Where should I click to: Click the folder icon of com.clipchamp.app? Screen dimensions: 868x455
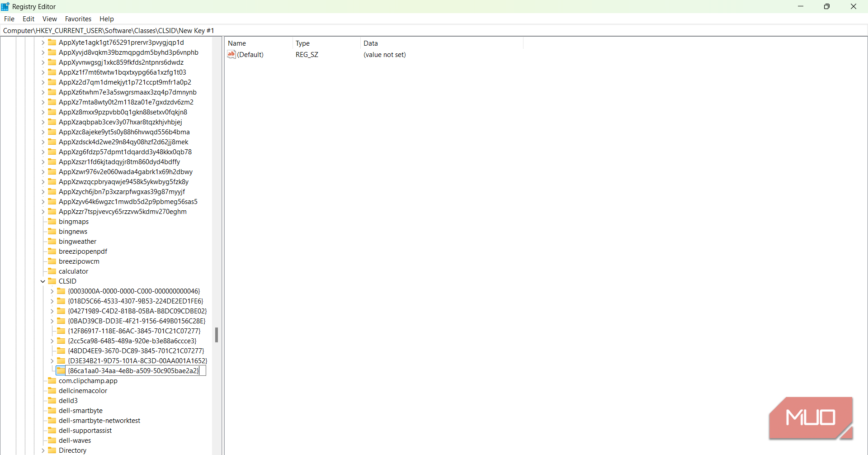(x=52, y=380)
